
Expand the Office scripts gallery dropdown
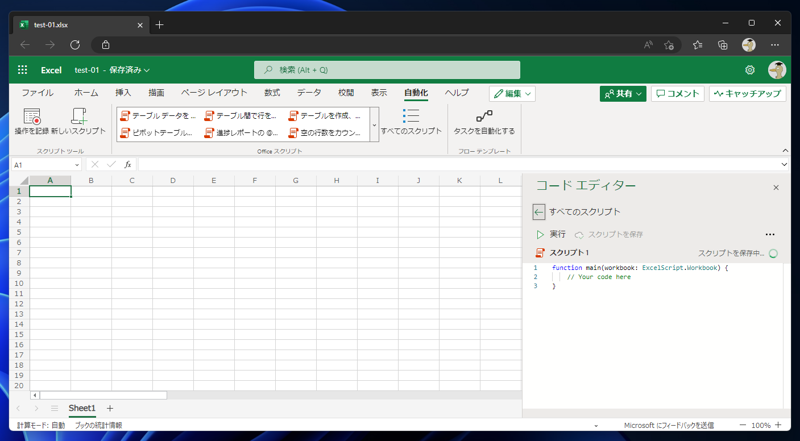pos(374,124)
